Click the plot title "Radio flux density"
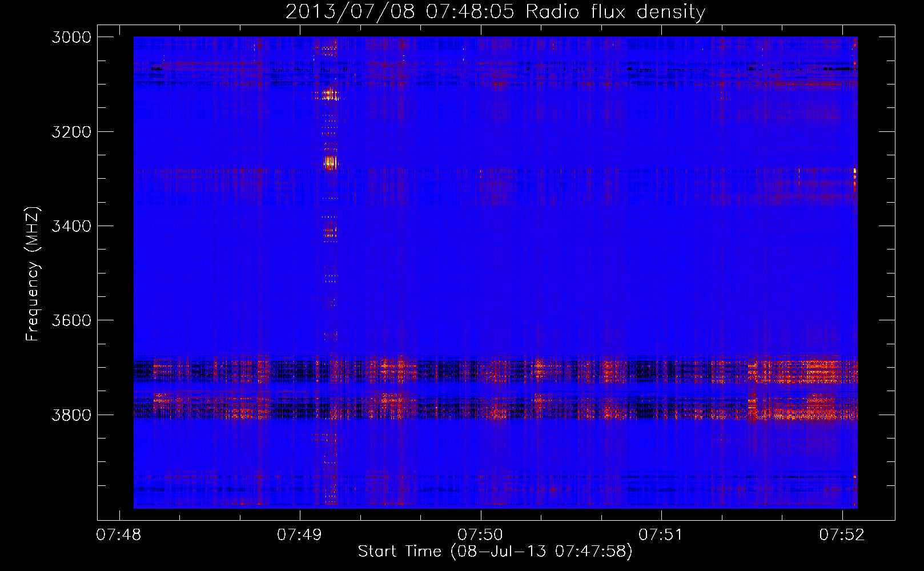The width and height of the screenshot is (924, 571). (x=615, y=12)
